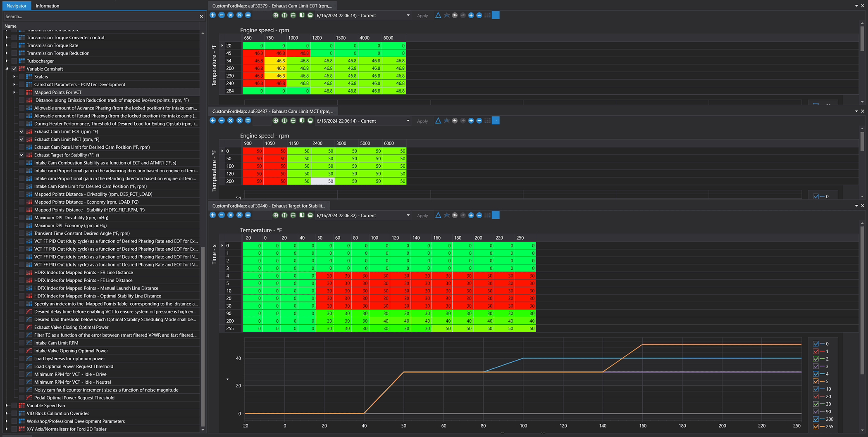Click the star icon in the Exhaust Cam Limit EOT toolbar
The width and height of the screenshot is (868, 437).
446,15
